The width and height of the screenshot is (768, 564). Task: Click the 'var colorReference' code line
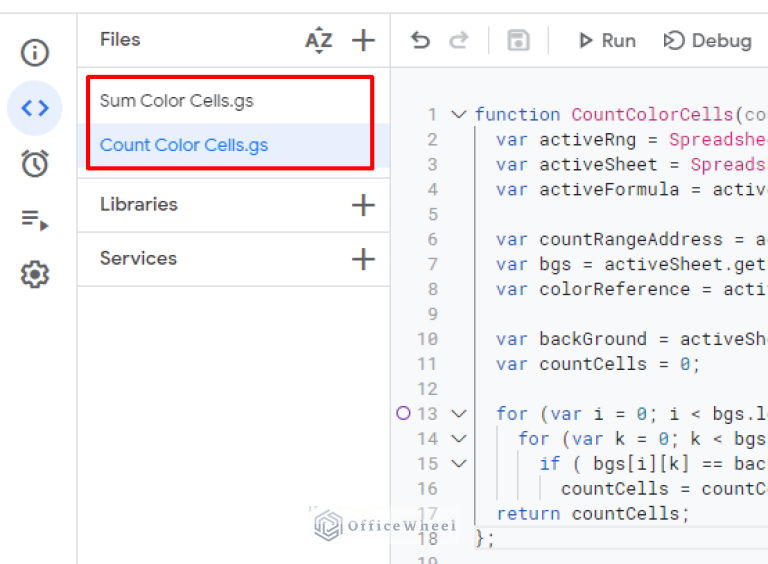point(631,289)
